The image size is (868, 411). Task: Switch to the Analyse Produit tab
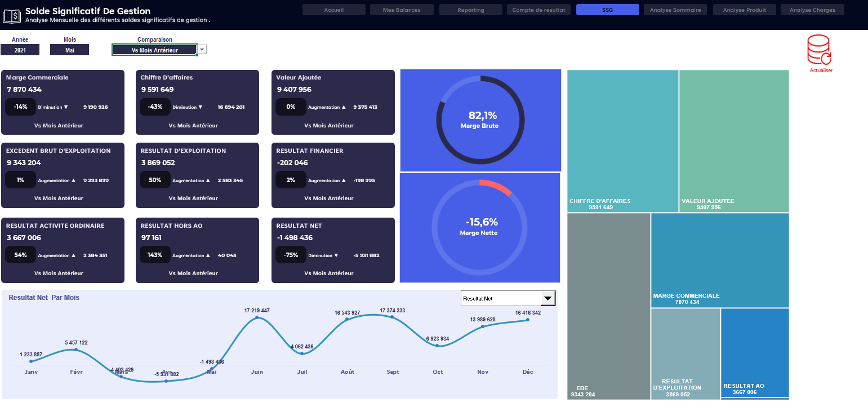(745, 10)
